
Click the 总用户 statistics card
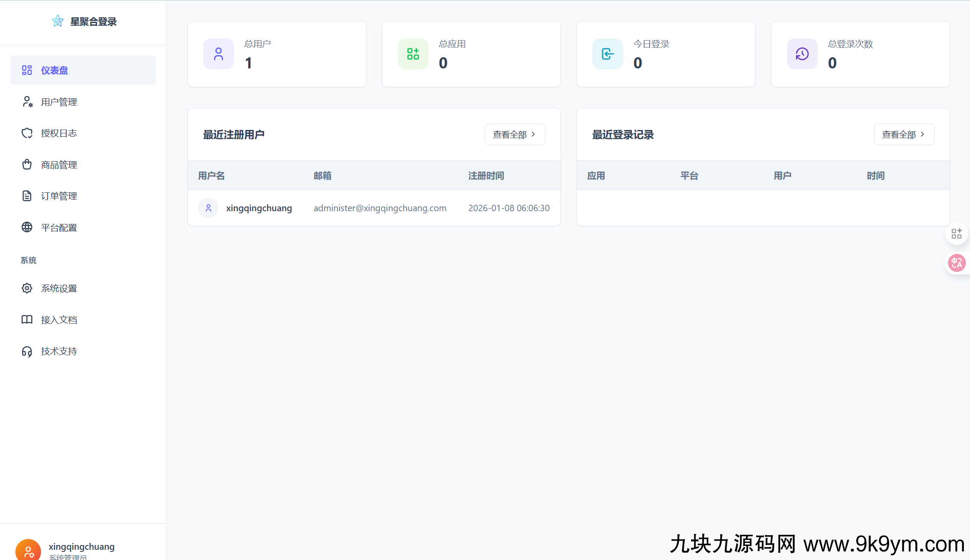click(277, 54)
